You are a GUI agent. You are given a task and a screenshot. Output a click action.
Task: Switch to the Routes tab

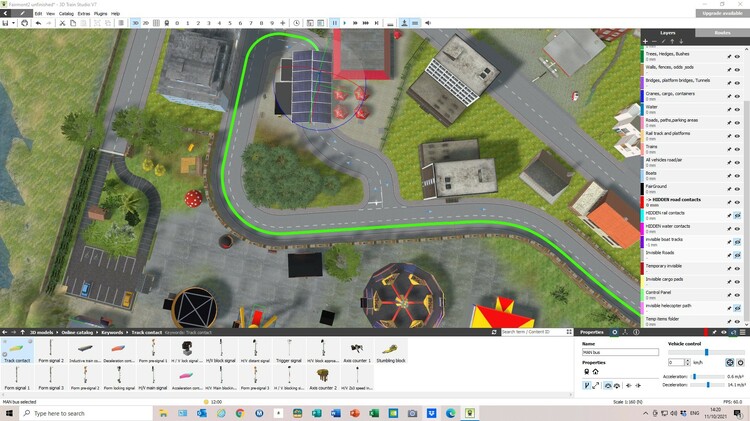(x=721, y=33)
